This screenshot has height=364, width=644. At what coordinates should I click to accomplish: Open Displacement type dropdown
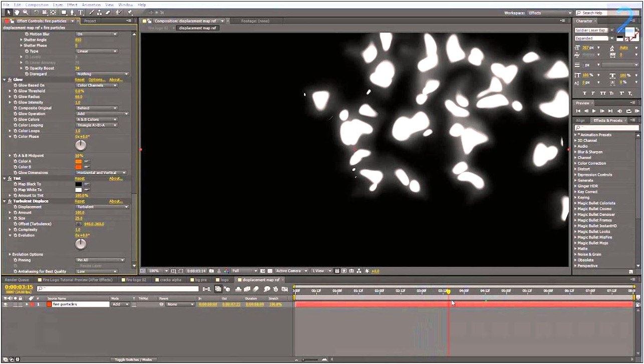pos(102,207)
